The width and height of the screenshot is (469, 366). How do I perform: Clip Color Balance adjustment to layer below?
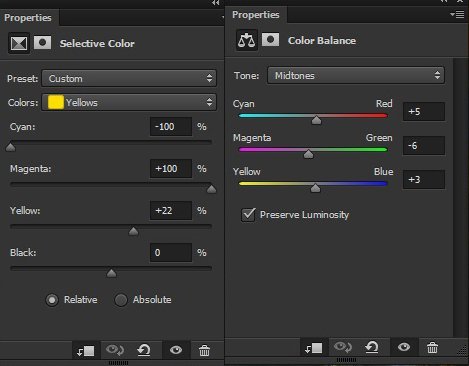click(314, 348)
